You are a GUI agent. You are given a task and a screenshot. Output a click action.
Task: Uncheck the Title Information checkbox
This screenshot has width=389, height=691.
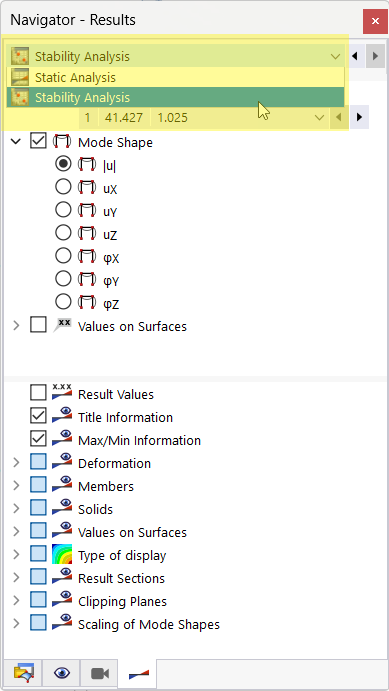point(38,416)
